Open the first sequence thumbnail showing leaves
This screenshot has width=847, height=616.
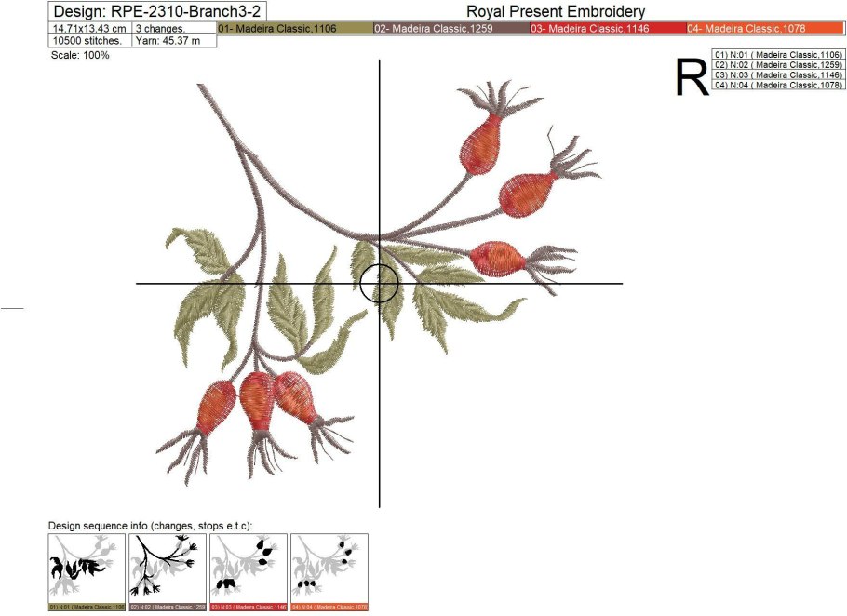87,571
